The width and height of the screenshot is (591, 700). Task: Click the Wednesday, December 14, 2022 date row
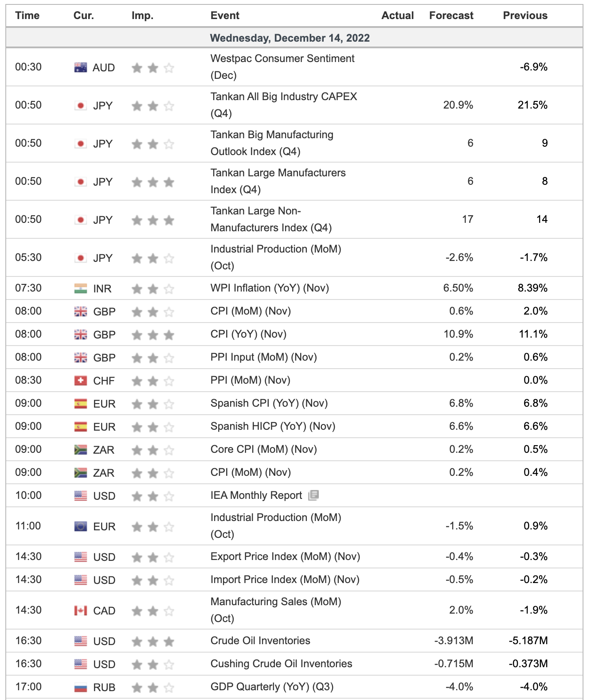point(290,38)
